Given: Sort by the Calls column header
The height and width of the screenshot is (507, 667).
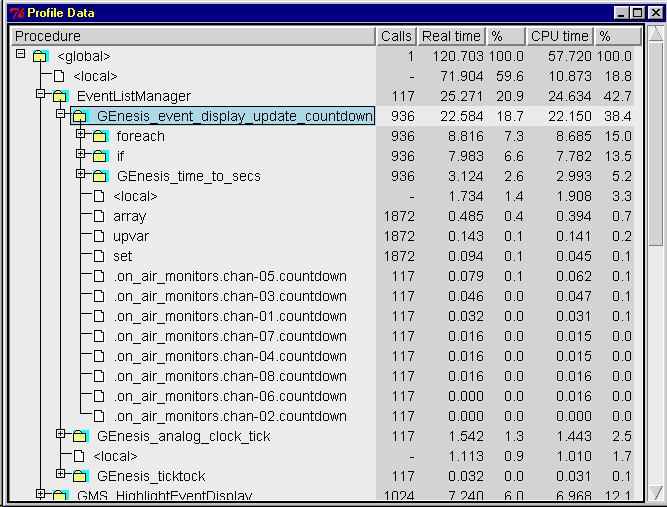Looking at the screenshot, I should (x=396, y=36).
